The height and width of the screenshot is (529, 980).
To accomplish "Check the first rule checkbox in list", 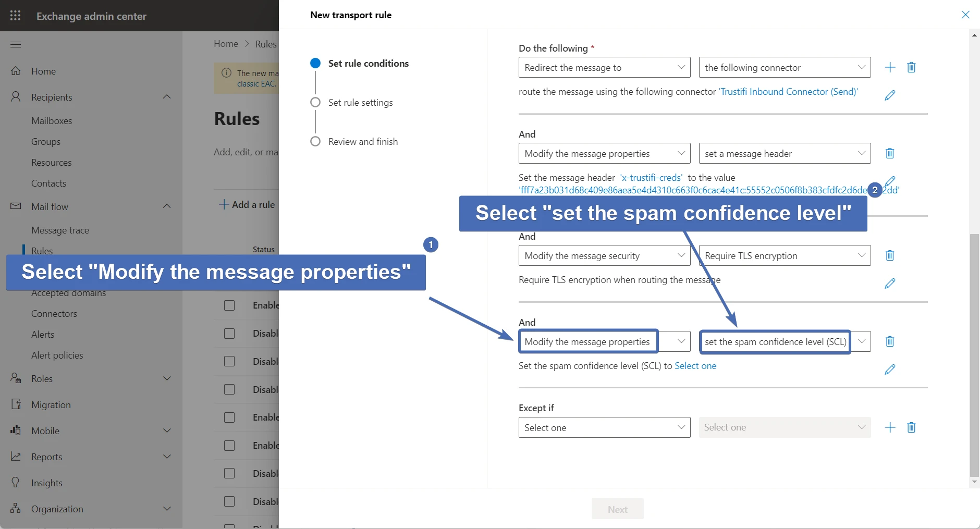I will (229, 305).
